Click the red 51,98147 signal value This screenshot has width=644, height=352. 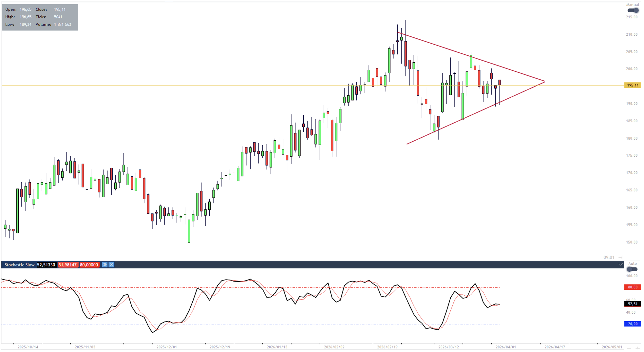(68, 265)
